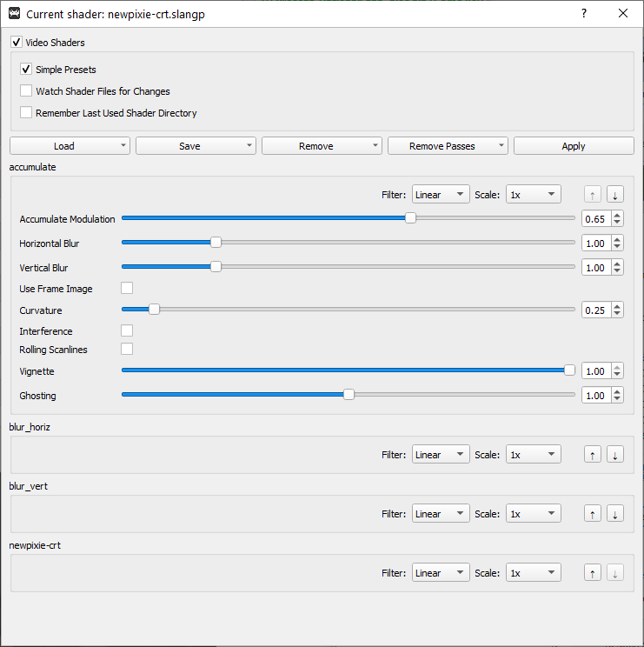Viewport: 644px width, 647px height.
Task: Move the accumulate pass down
Action: pos(614,195)
